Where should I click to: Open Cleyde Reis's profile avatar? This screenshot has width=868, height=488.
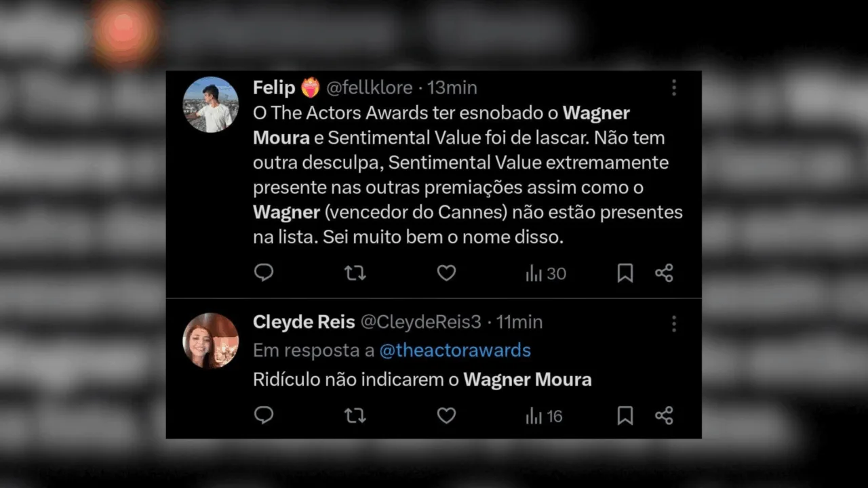[x=210, y=340]
